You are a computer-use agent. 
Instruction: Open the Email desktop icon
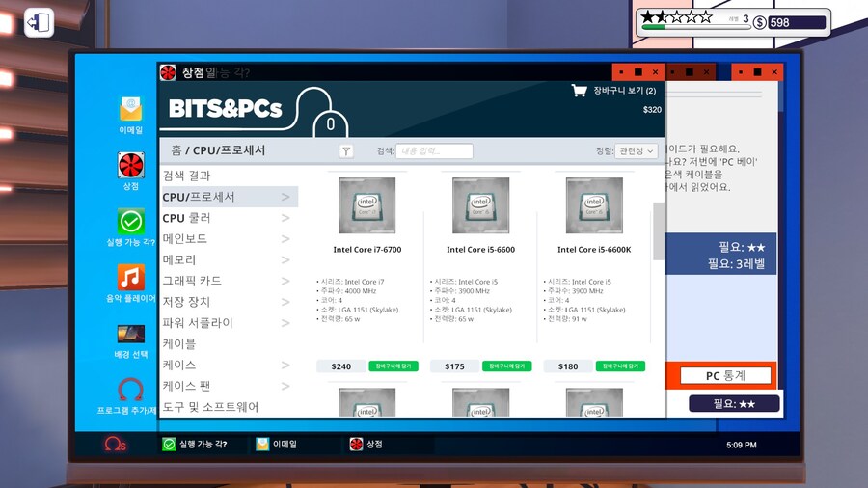tap(130, 109)
